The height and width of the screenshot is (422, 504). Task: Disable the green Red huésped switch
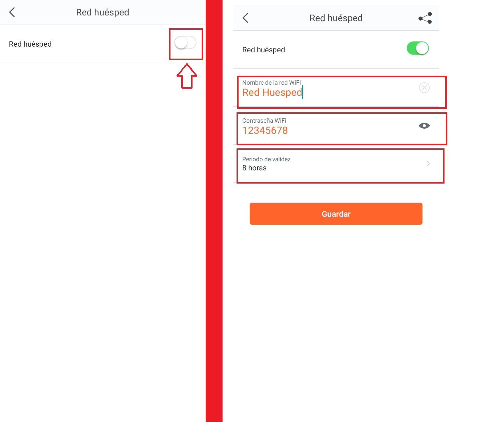coord(418,48)
